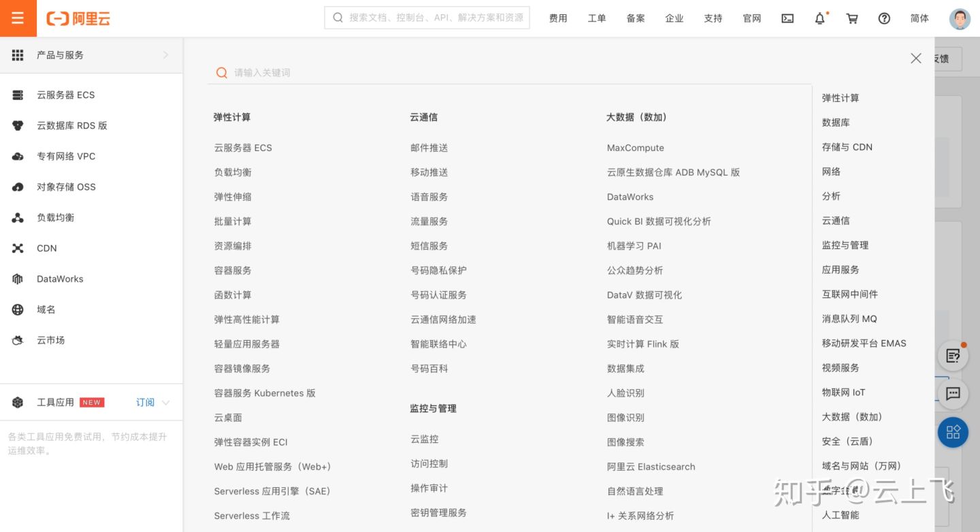Open the 短信服务 product link
The image size is (980, 532).
[x=429, y=246]
